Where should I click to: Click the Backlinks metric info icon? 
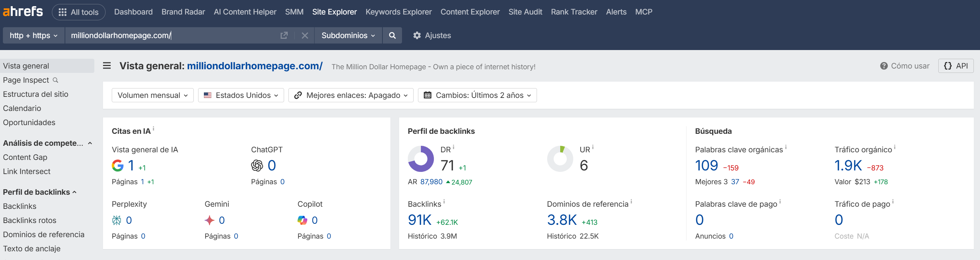(444, 202)
